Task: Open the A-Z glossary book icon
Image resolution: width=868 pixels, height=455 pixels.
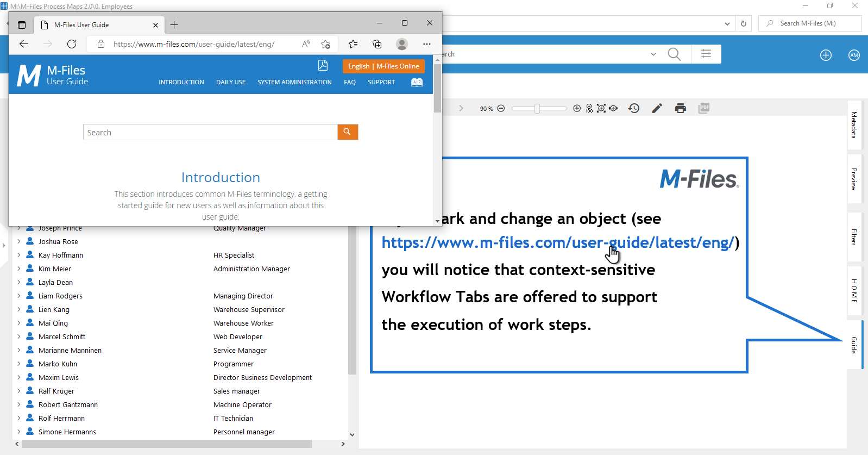Action: click(x=417, y=83)
